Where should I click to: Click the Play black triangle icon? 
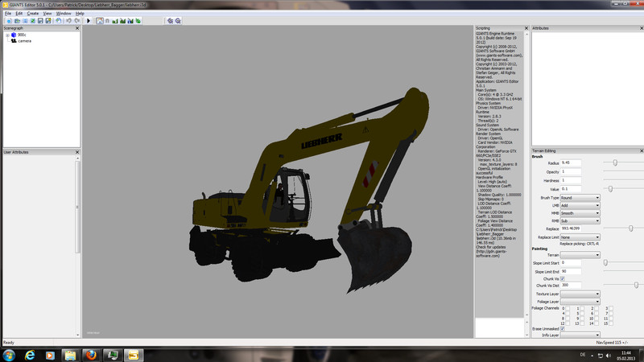(x=89, y=21)
